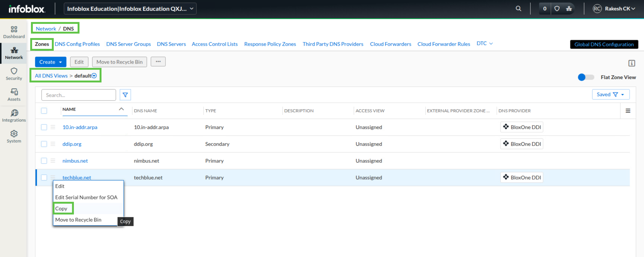Click the toolbar Edit button
This screenshot has width=644, height=257.
(x=79, y=62)
